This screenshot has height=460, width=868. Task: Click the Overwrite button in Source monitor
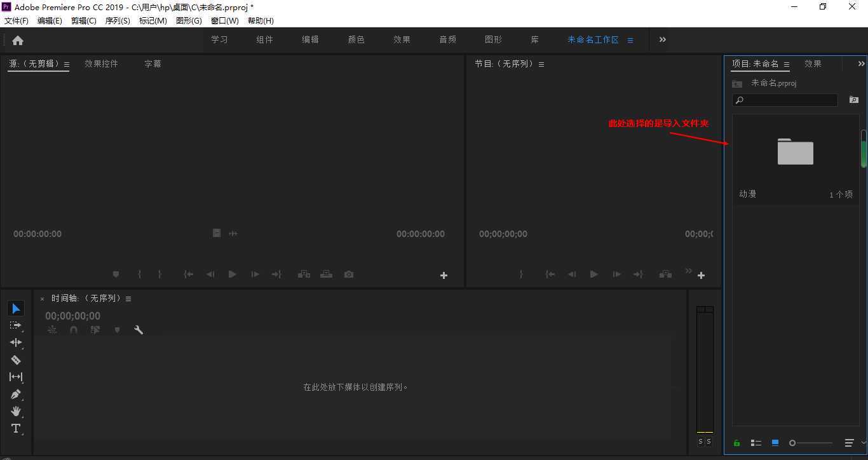326,274
